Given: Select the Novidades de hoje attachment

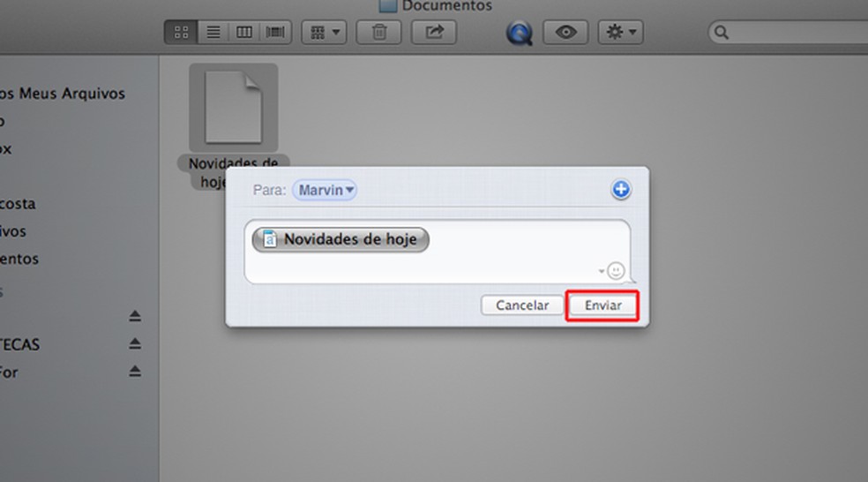Looking at the screenshot, I should [x=340, y=239].
